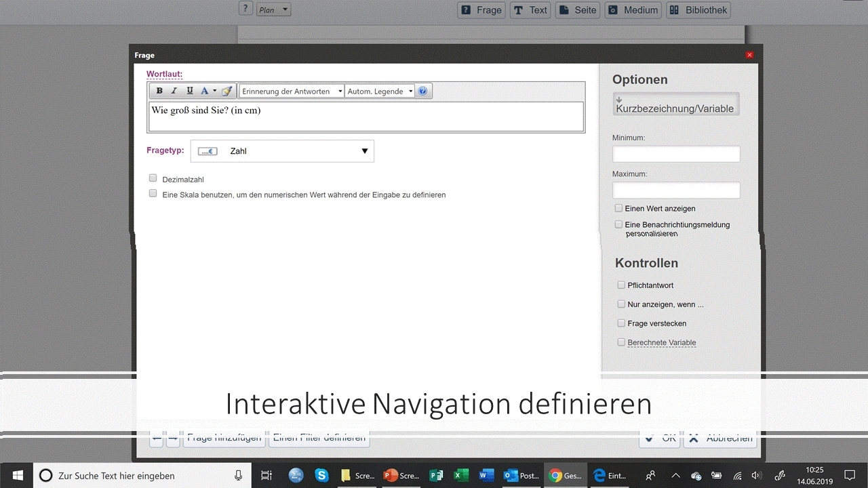Toggle bold formatting in Wortlaut editor
The image size is (868, 488).
click(159, 91)
